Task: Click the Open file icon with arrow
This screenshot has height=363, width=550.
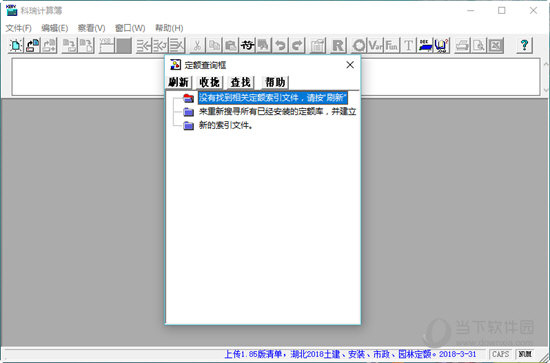Action: 33,46
